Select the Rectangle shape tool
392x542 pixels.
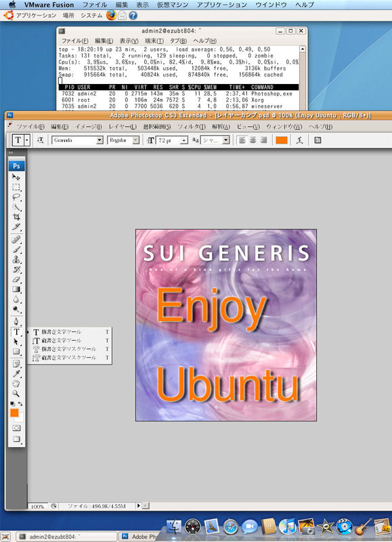point(16,352)
